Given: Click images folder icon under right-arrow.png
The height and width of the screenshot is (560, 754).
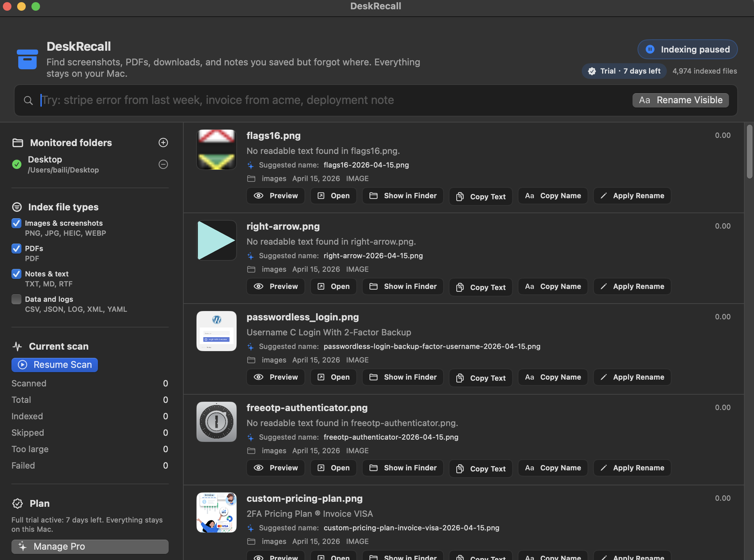Looking at the screenshot, I should [x=251, y=269].
